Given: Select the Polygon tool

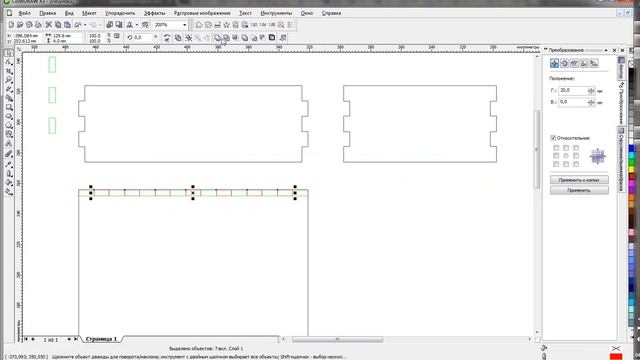Looking at the screenshot, I should point(9,125).
